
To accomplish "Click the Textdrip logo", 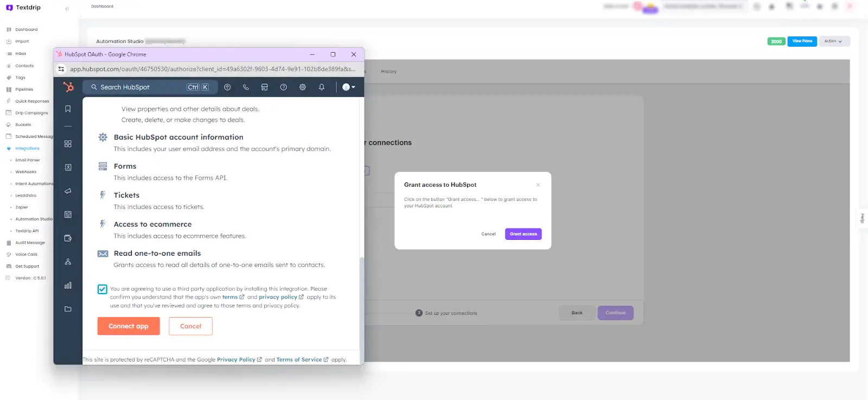I will coord(23,8).
